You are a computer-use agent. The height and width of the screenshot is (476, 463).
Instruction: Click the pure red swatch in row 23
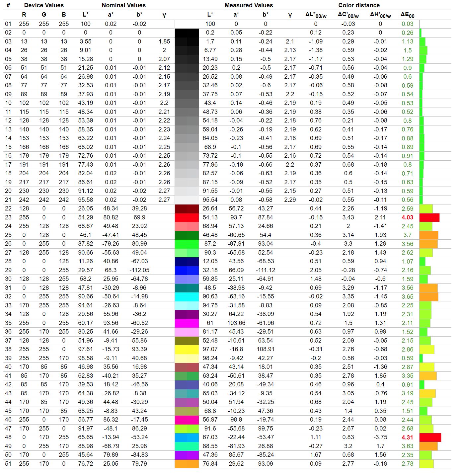(187, 217)
